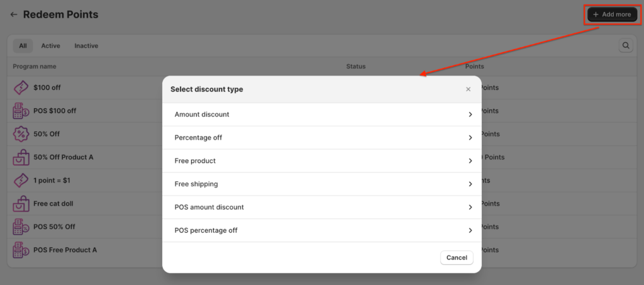This screenshot has height=285, width=644.
Task: Click the POS $100 off register icon
Action: coord(21,111)
